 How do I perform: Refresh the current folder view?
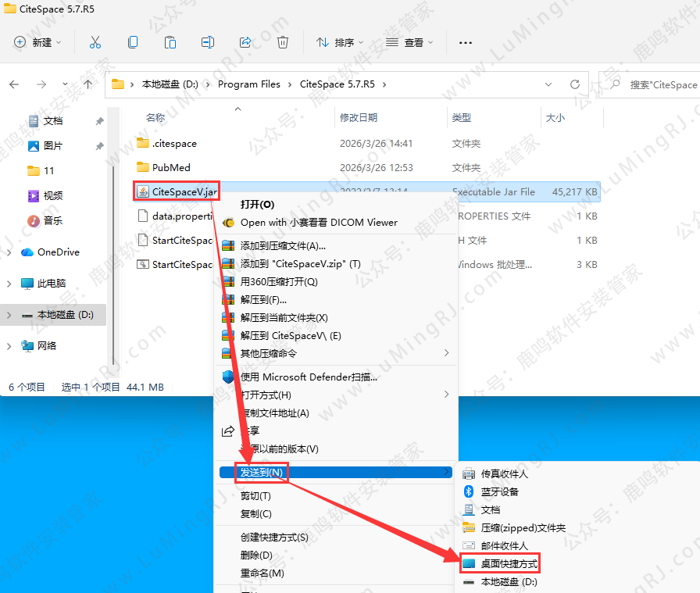pyautogui.click(x=575, y=84)
